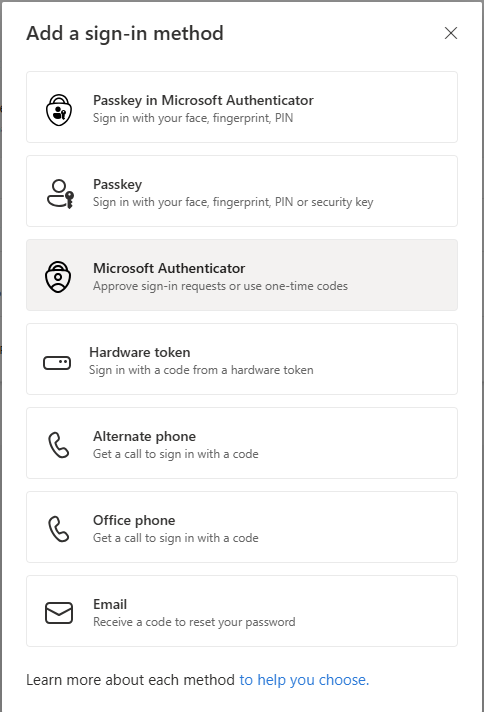Click 'Sign in with your face, fingerprint, PIN or security key'

(x=233, y=202)
